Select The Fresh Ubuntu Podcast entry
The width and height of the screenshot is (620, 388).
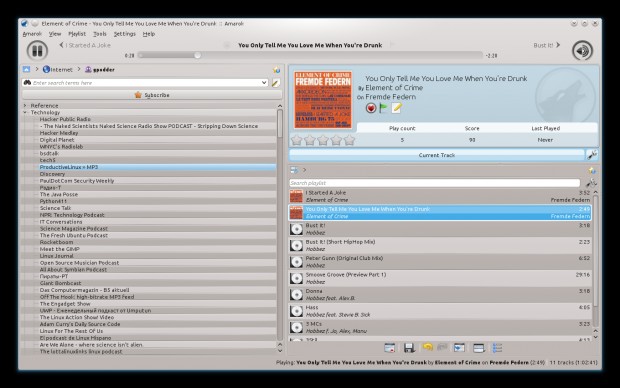(74, 235)
